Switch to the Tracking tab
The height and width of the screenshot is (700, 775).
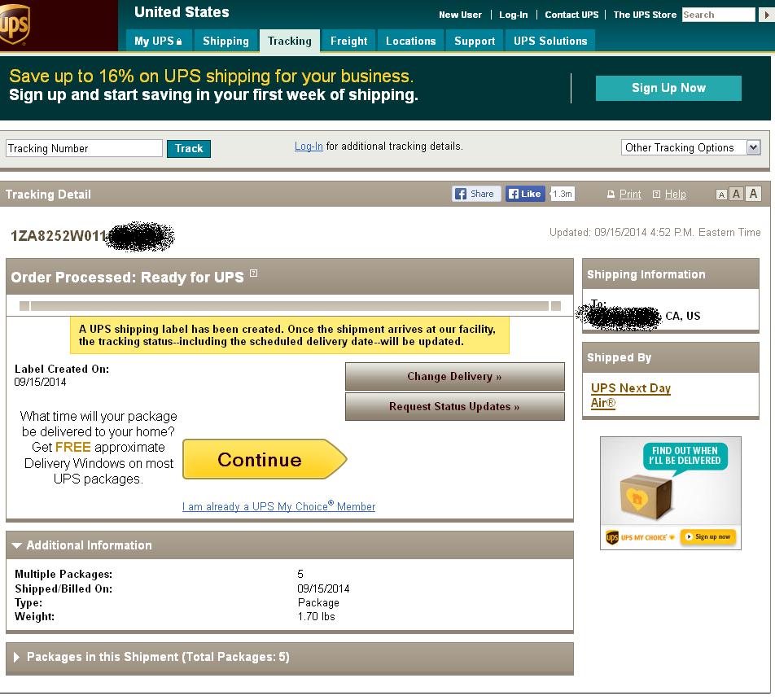290,41
